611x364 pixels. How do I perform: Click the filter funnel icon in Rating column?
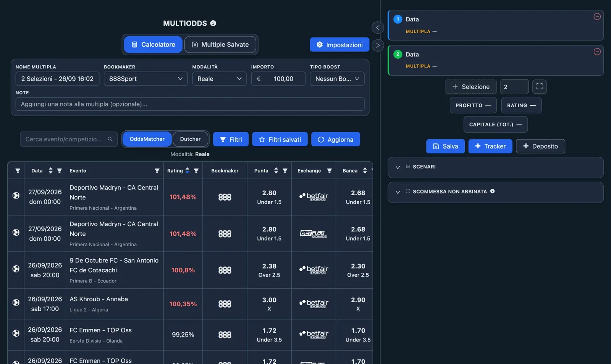tap(196, 171)
